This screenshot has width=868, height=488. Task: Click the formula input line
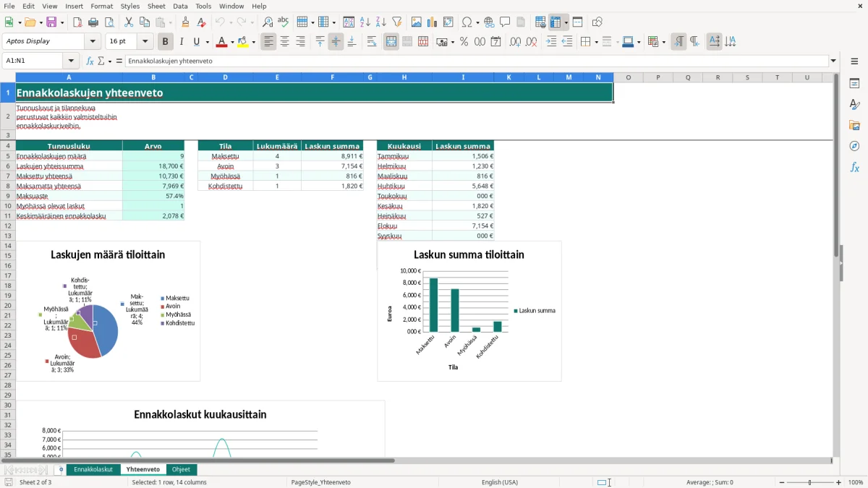point(476,61)
